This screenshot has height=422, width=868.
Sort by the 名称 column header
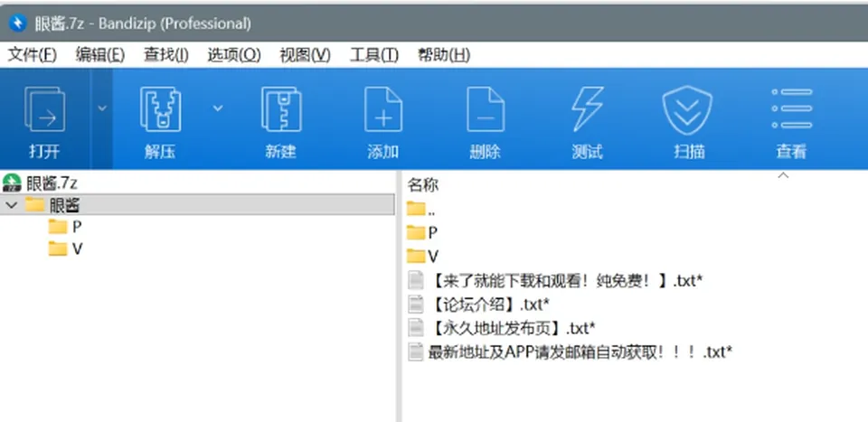coord(423,184)
